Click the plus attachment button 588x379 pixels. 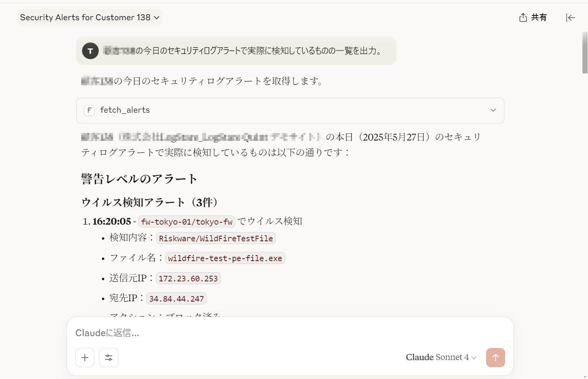point(85,358)
